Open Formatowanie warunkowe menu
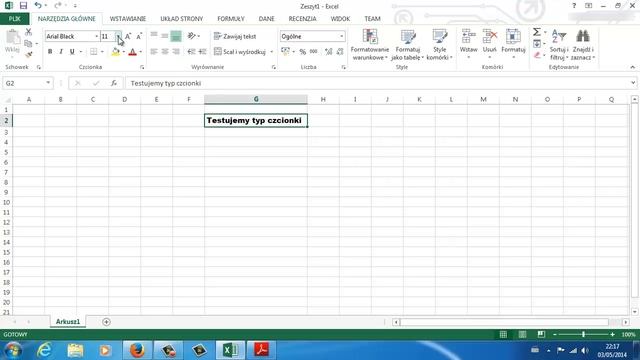The width and height of the screenshot is (640, 360). (369, 44)
